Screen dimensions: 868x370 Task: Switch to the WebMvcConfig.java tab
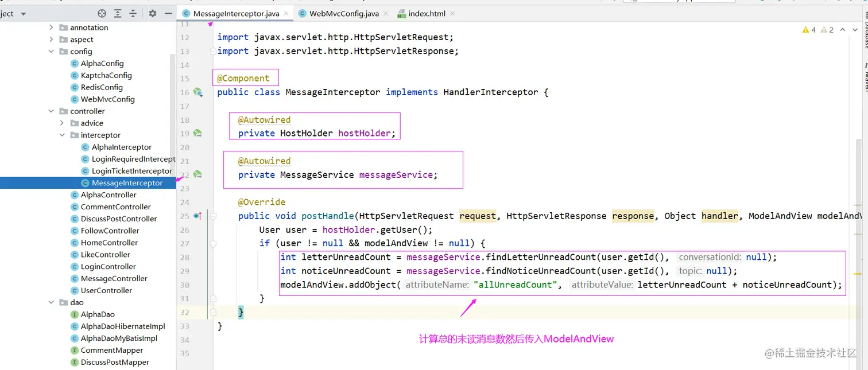tap(343, 13)
